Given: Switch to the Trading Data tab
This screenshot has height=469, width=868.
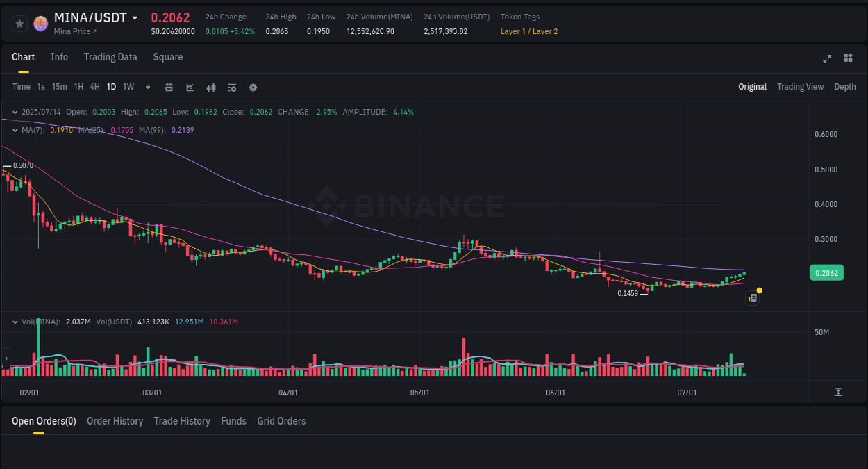Looking at the screenshot, I should tap(110, 57).
